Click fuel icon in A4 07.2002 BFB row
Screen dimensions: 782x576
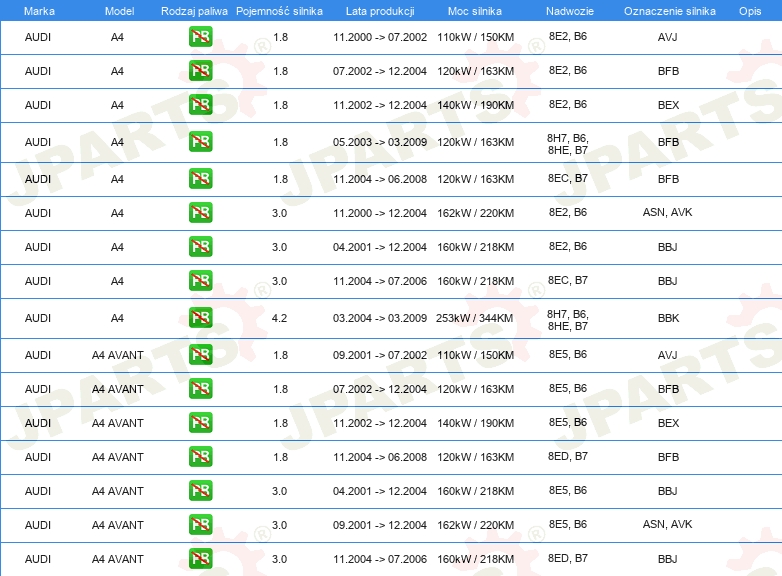point(200,71)
